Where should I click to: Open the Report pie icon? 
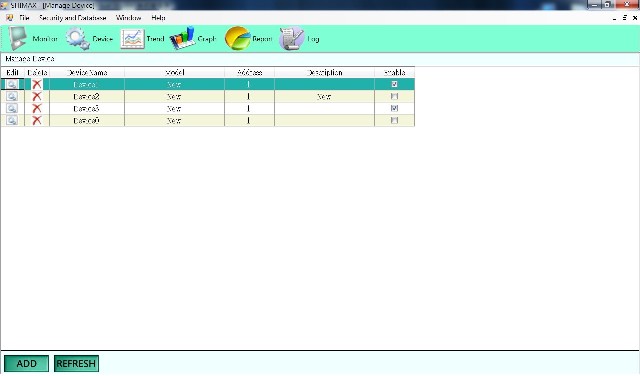tap(237, 39)
